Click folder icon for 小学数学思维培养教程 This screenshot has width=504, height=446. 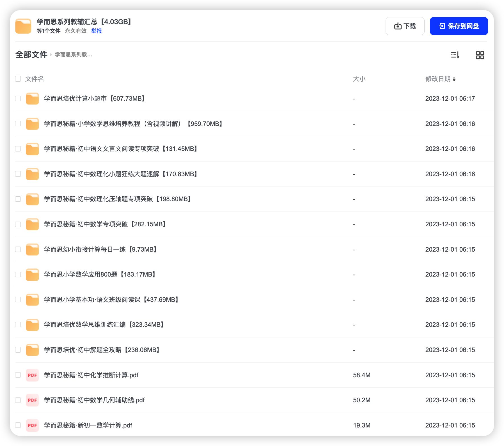[x=32, y=124]
